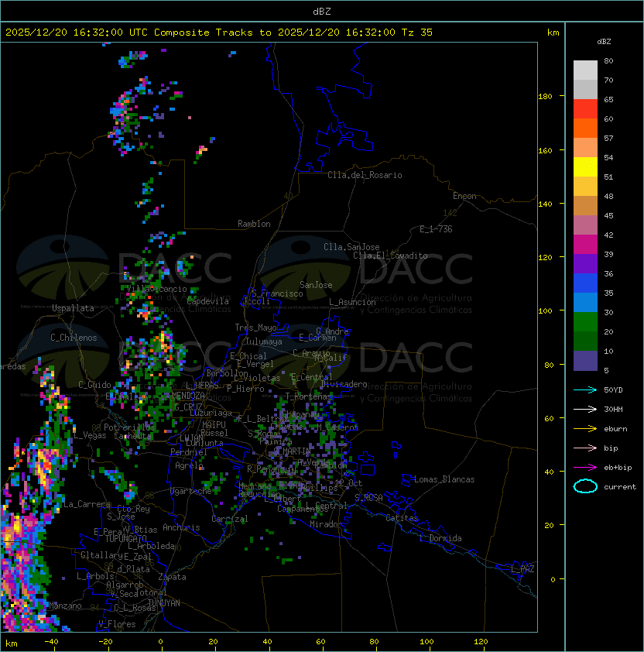Click the 'TUNUYAN' map label

164,603
